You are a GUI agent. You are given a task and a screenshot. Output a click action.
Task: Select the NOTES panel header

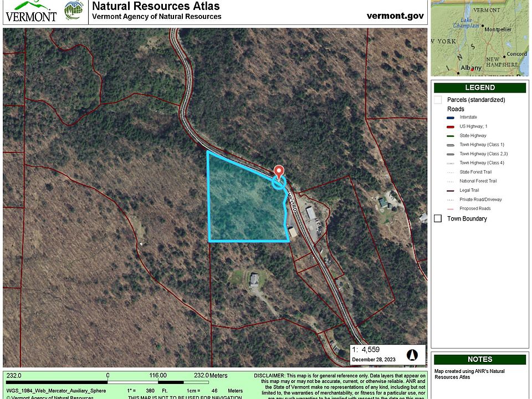point(480,359)
